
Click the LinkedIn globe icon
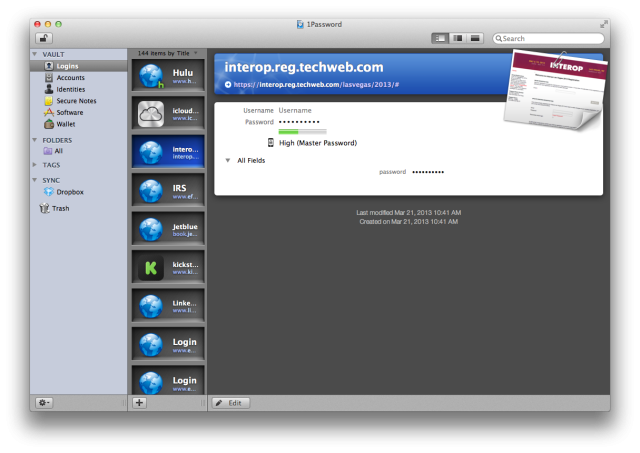[x=151, y=306]
